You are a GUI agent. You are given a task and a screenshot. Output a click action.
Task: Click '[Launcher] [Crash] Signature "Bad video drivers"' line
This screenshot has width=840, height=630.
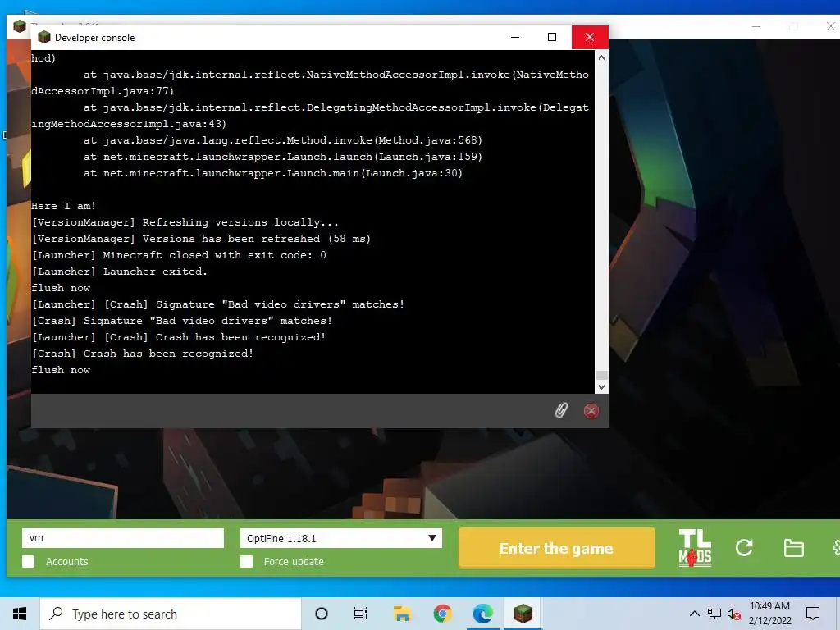click(217, 304)
